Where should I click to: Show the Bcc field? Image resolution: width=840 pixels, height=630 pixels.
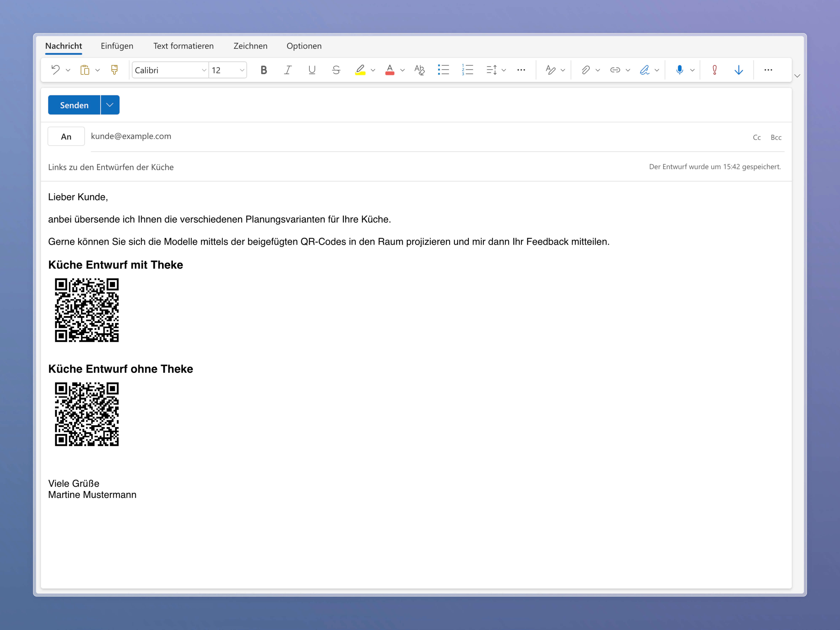(x=776, y=137)
